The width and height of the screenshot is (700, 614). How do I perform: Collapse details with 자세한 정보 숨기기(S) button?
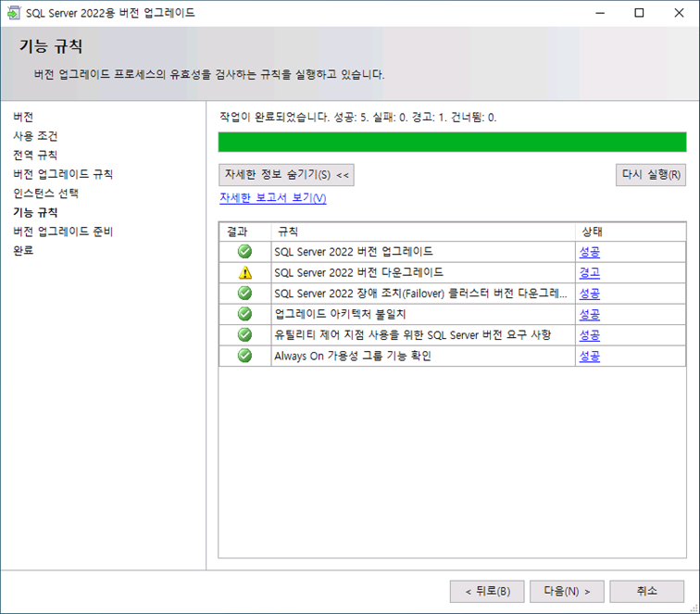click(x=286, y=175)
